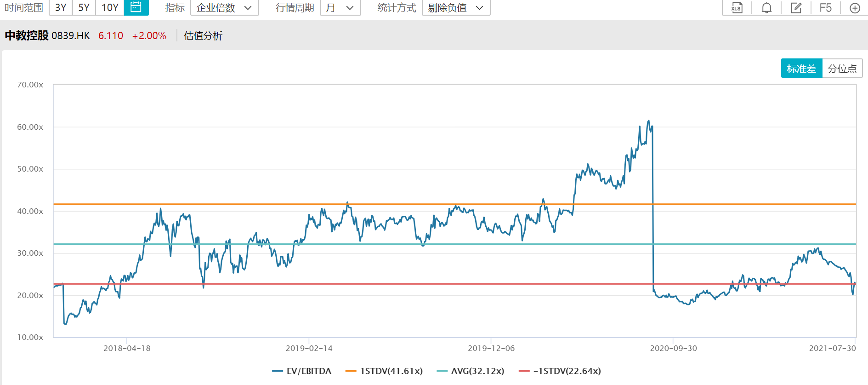Click the 2019-12-06 date axis marker

(x=491, y=348)
